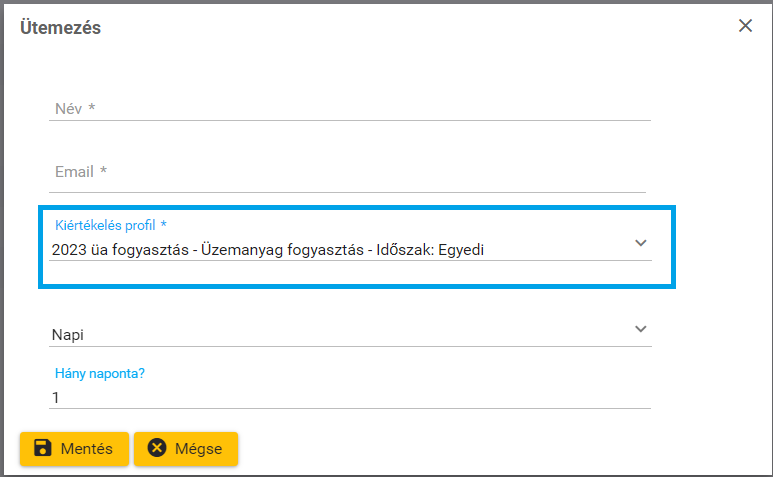Expand the chevron beside Napi
This screenshot has height=477, width=773.
(641, 329)
